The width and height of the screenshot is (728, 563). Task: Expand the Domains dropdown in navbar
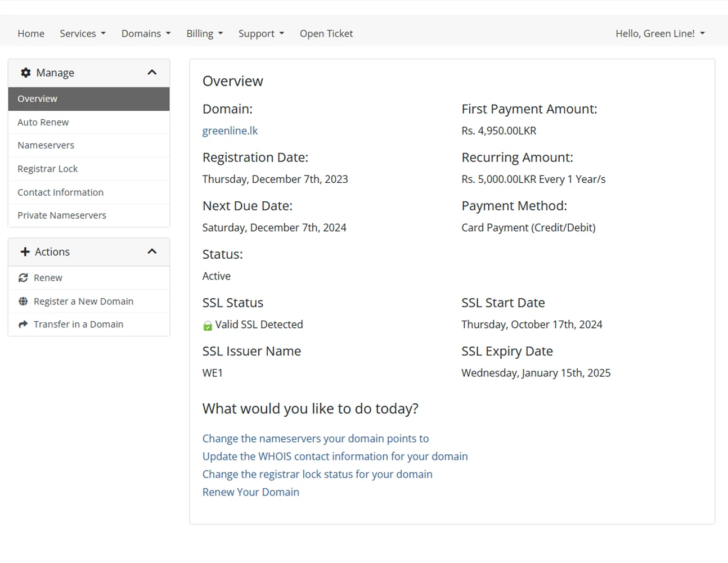tap(146, 34)
